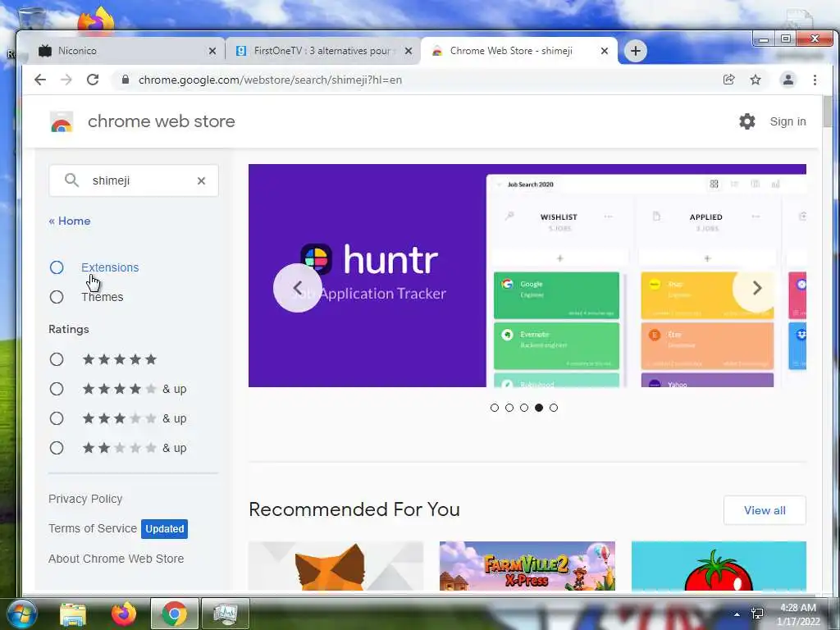The height and width of the screenshot is (630, 840).
Task: Click the search magnifier icon
Action: pos(72,180)
